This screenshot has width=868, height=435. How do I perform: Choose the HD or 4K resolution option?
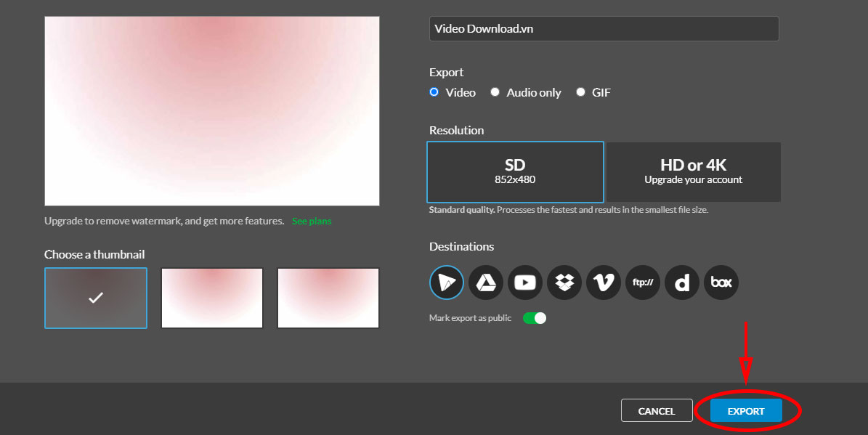(x=693, y=172)
